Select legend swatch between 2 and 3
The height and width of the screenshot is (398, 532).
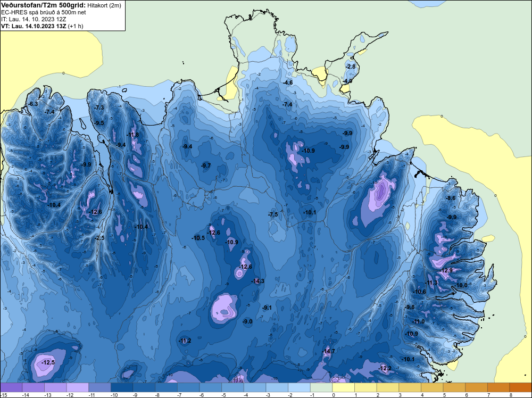point(388,387)
